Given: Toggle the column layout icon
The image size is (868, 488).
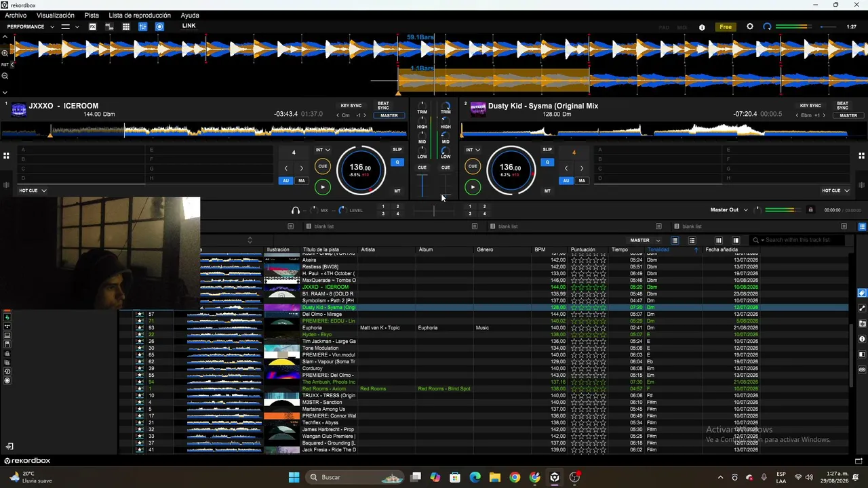Looking at the screenshot, I should 719,240.
